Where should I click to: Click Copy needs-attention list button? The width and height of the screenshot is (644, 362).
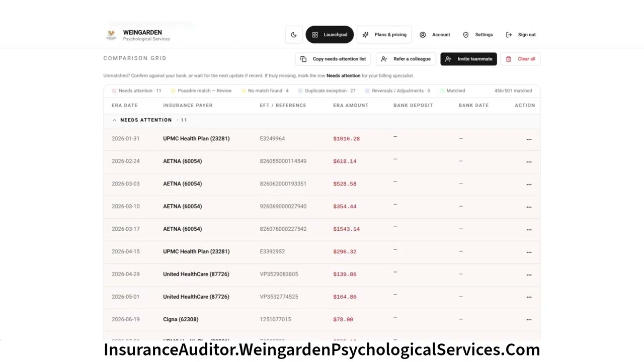click(333, 59)
